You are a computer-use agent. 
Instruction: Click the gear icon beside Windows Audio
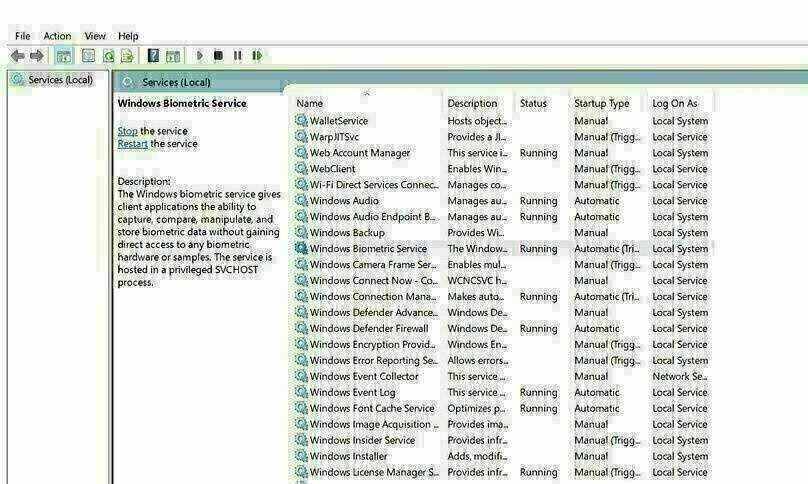point(301,201)
